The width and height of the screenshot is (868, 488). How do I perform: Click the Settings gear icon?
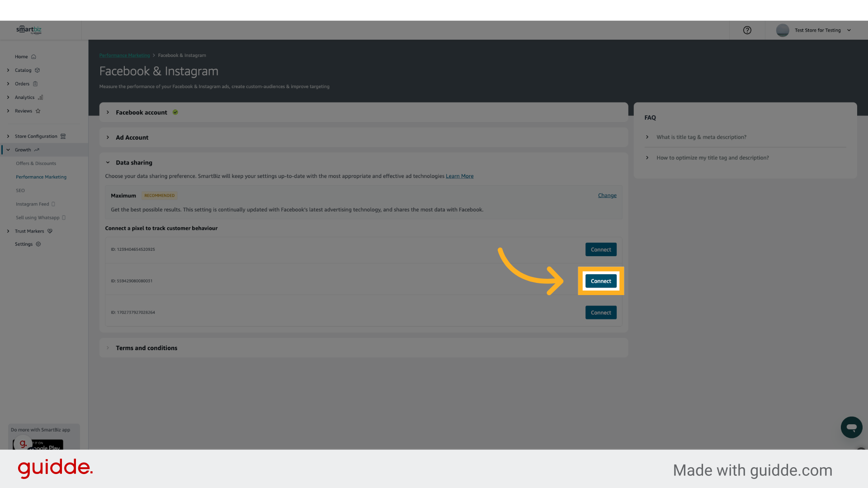[38, 244]
